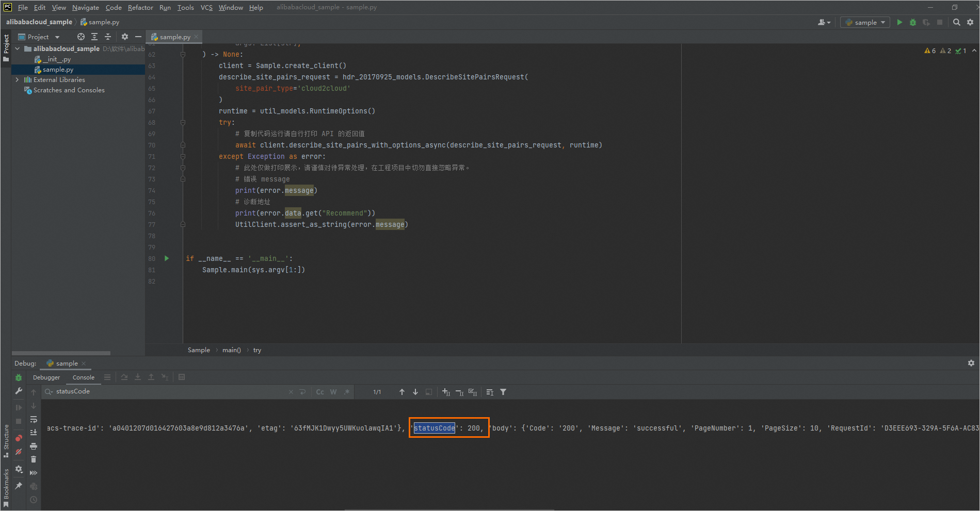Open the wrench settings in Debug panel
Viewport: 980px width, 511px height.
19,391
